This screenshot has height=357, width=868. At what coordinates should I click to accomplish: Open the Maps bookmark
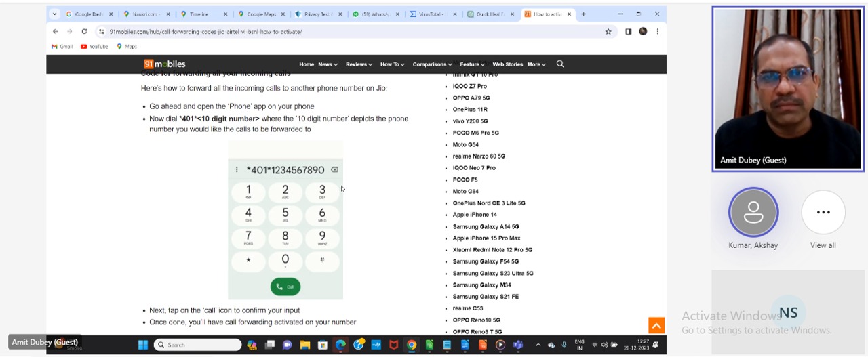click(127, 47)
